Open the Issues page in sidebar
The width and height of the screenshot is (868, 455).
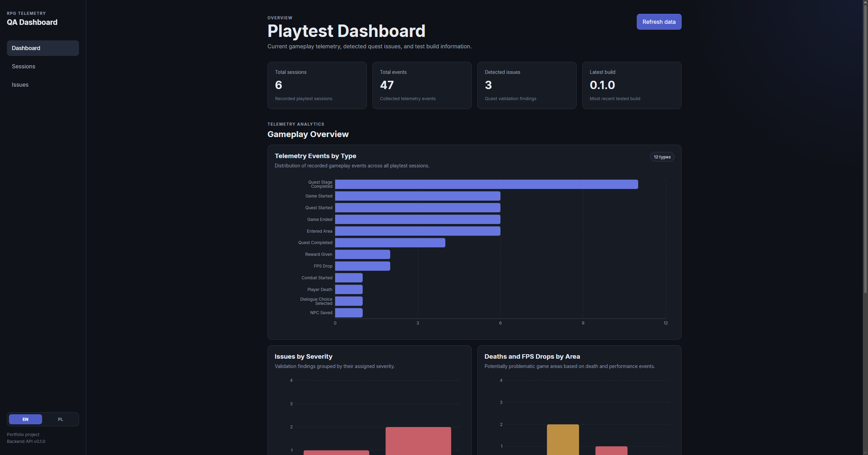click(43, 85)
